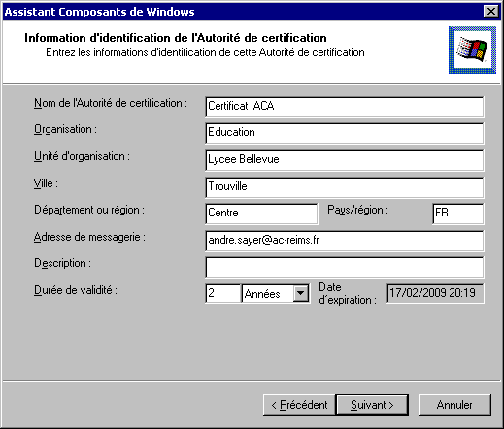Click into the Organisation field containing Education
Screen dimensions: 504x429
point(345,134)
